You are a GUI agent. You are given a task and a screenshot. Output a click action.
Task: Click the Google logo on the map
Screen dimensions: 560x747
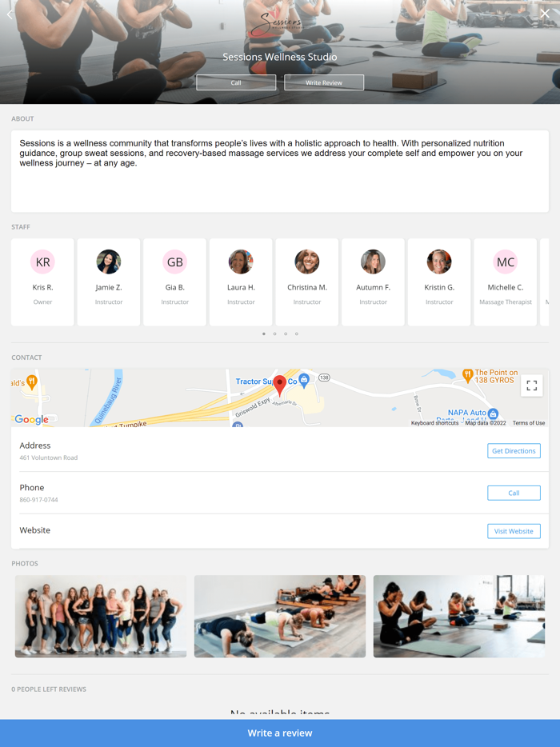tap(31, 419)
